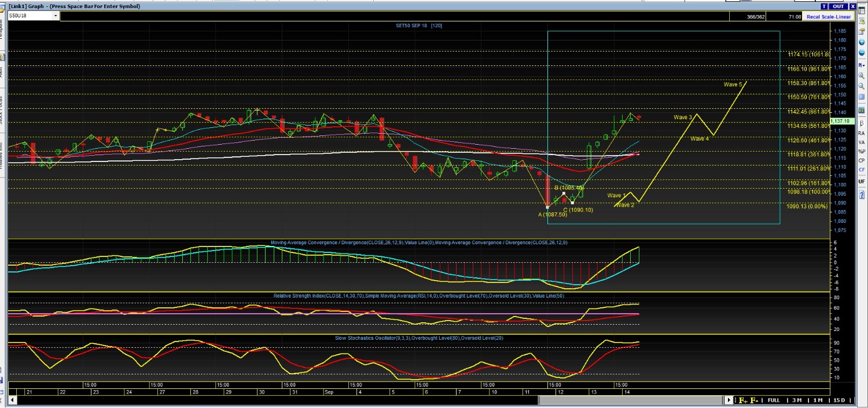Click the T button in title bar
Screen dimensions: 868x408
tap(824, 6)
